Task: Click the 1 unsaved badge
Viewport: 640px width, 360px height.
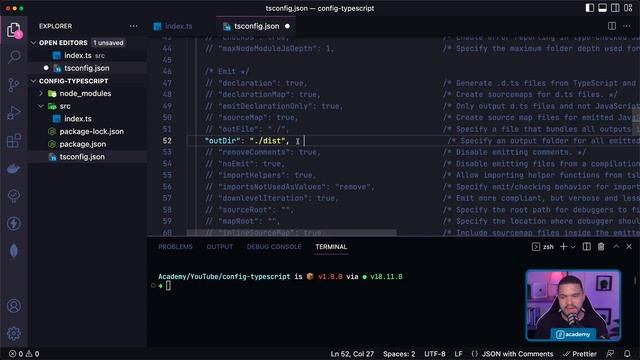Action: (x=108, y=42)
